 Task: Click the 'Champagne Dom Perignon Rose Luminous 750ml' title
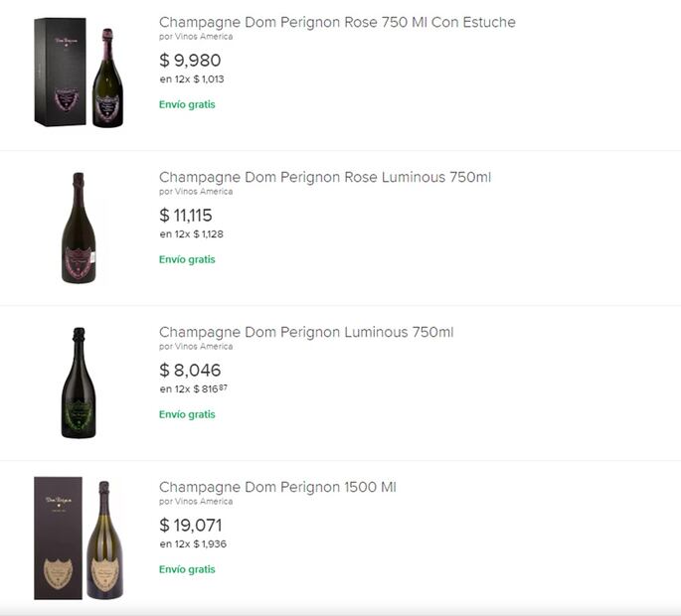(x=325, y=177)
